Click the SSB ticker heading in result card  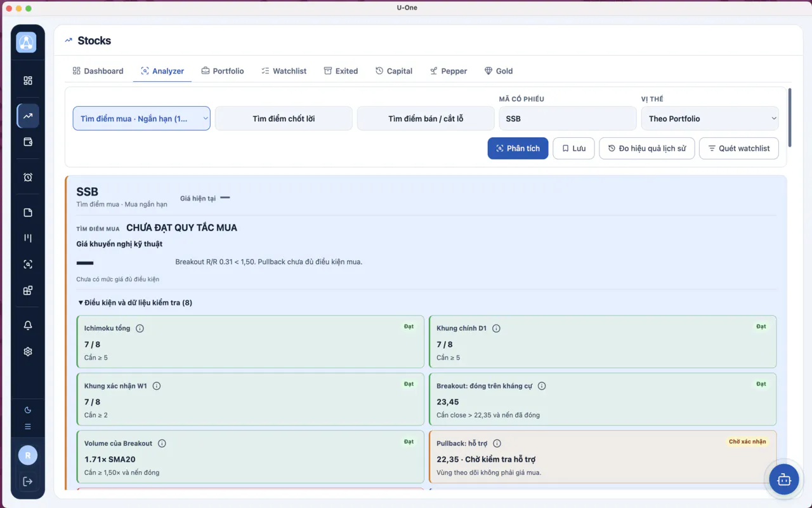[x=88, y=192]
